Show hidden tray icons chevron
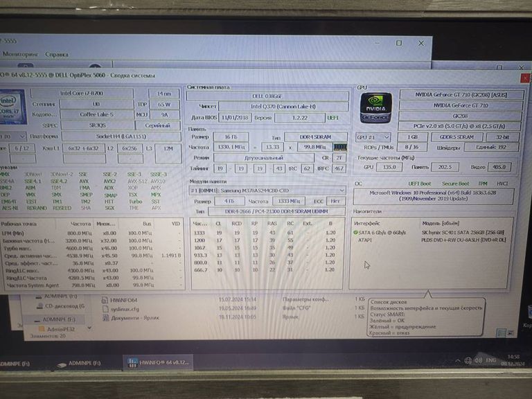The image size is (532, 399). (458, 361)
